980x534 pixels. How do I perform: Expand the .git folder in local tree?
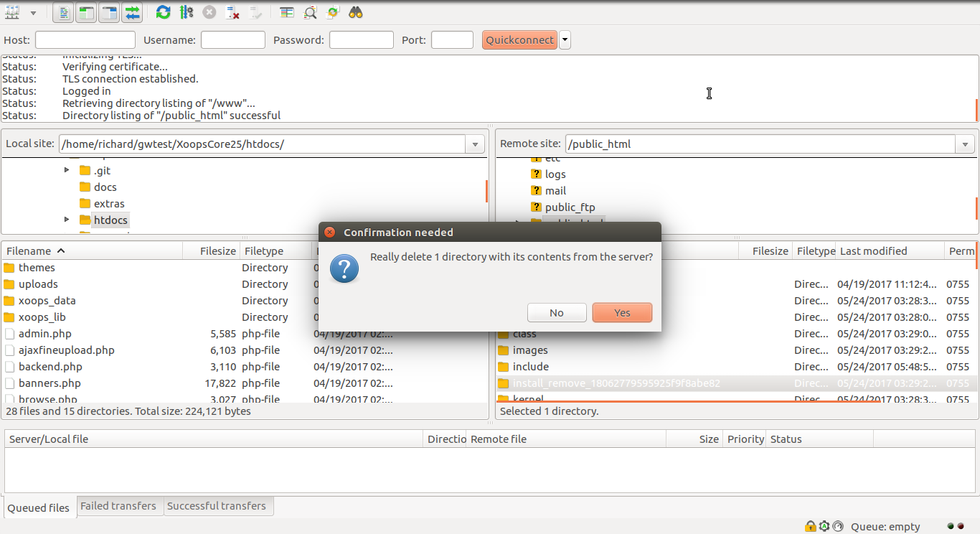67,170
